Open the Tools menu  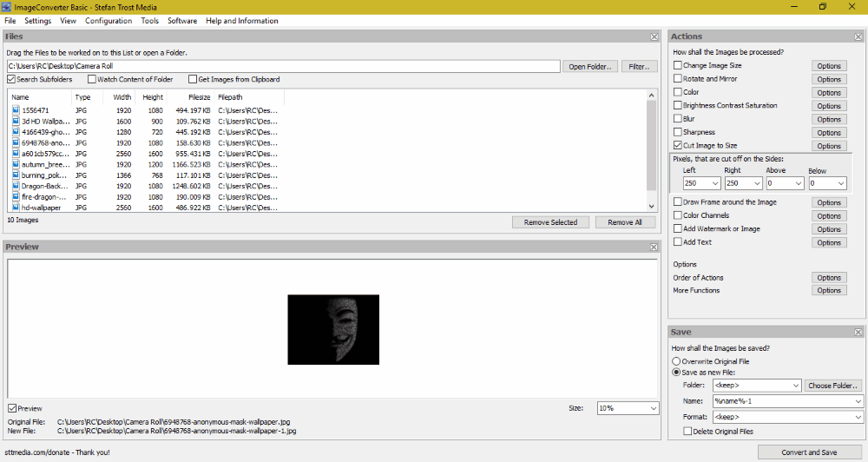(149, 21)
